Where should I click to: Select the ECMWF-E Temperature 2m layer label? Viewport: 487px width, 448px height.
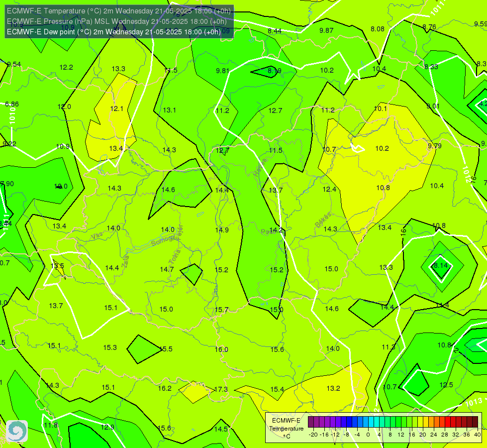[119, 11]
